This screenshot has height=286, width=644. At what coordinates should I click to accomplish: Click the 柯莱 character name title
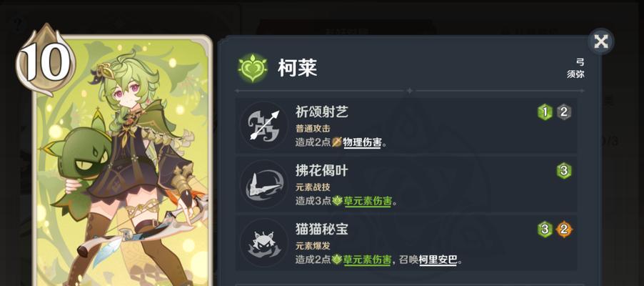(x=297, y=68)
